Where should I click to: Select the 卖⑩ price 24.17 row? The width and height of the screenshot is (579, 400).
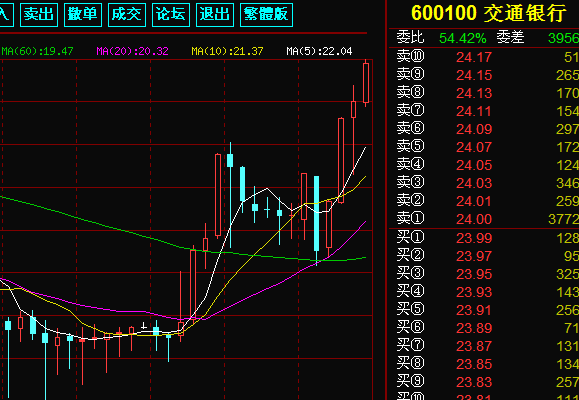(484, 57)
